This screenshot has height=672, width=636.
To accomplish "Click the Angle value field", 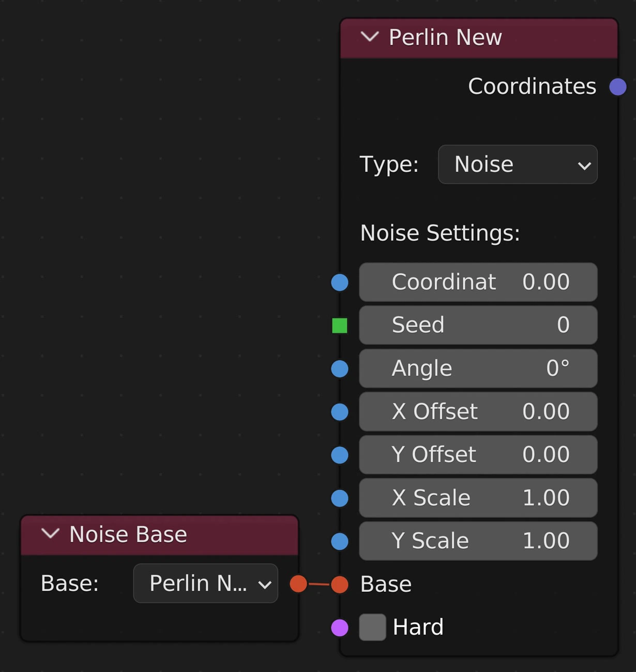I will 478,369.
